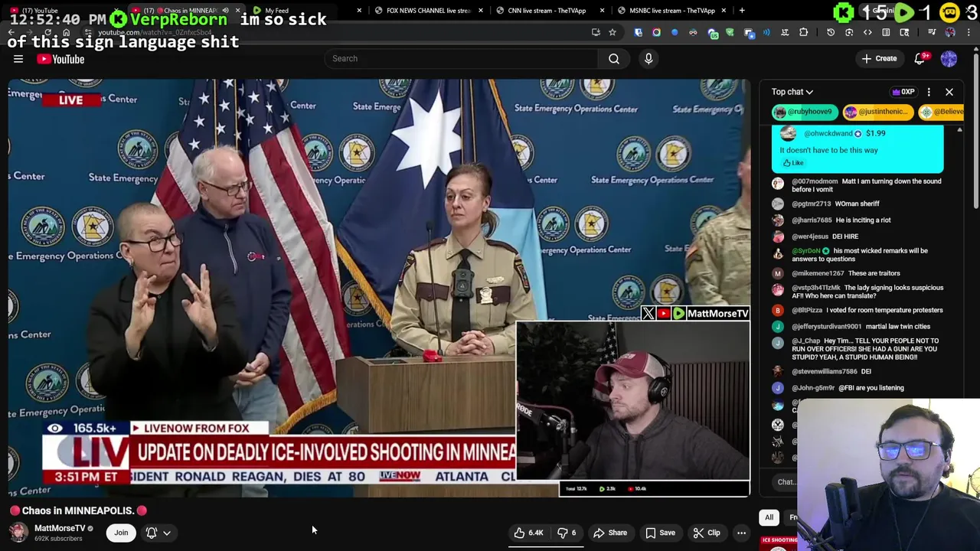
Task: Click the magnifier search button
Action: (614, 58)
